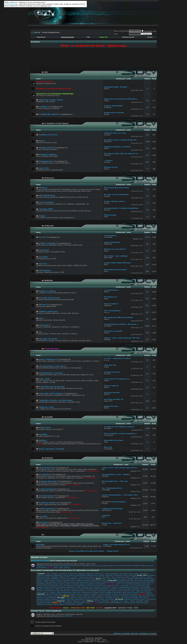
Task: Click the RSS icon beside Windows forum
Action: (37, 147)
